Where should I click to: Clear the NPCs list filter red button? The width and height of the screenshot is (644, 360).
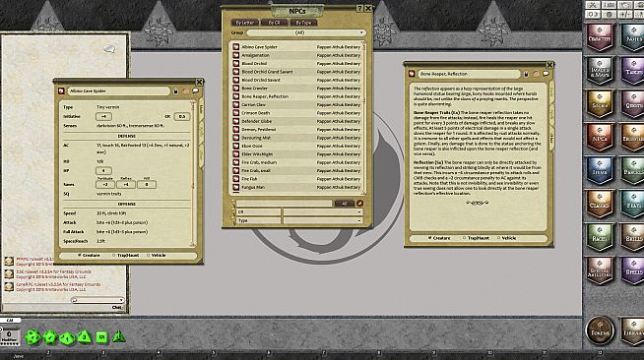click(x=359, y=204)
